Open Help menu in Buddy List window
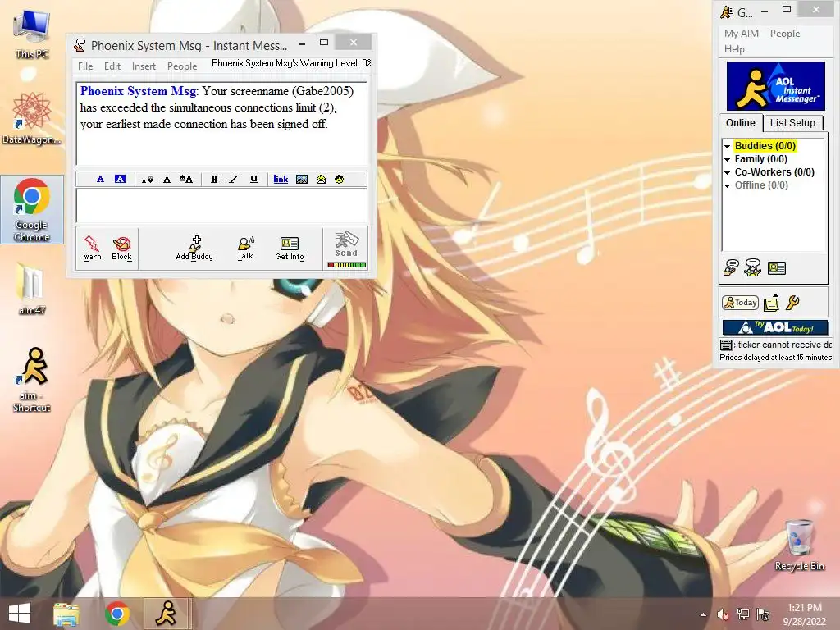The width and height of the screenshot is (840, 630). 734,48
